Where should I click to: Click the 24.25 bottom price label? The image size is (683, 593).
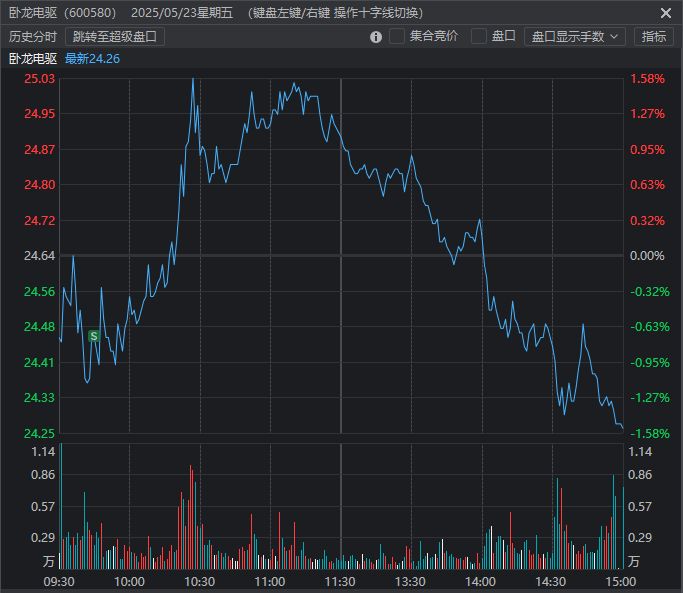40,433
